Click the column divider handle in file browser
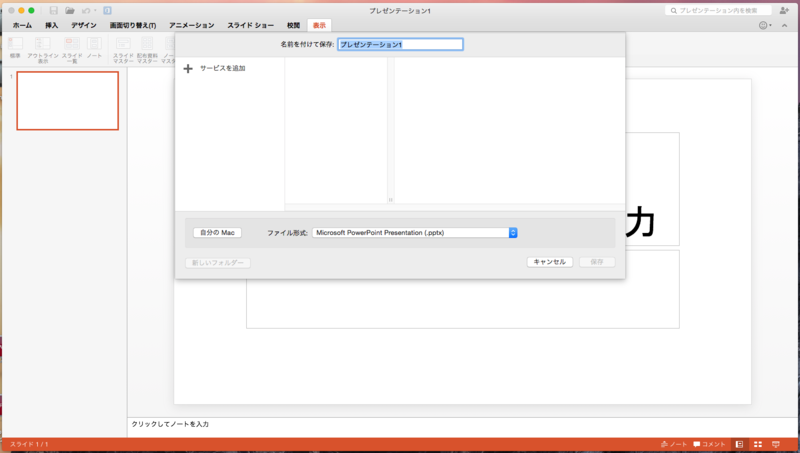This screenshot has width=800, height=453. (391, 200)
